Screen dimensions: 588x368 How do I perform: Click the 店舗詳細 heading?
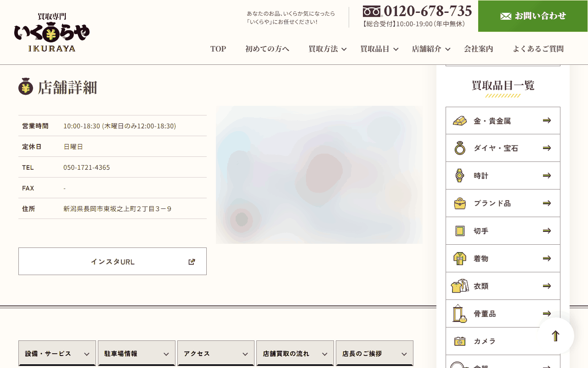(68, 87)
